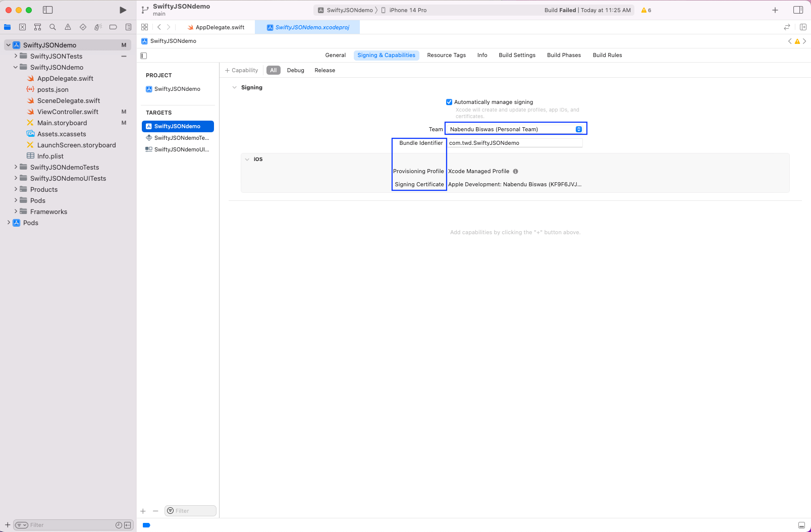This screenshot has width=811, height=532.
Task: Uncheck Automatically manage signing
Action: click(449, 102)
